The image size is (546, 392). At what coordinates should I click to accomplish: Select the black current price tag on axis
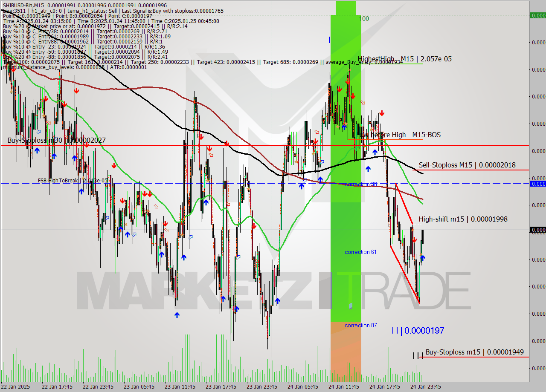(537, 230)
